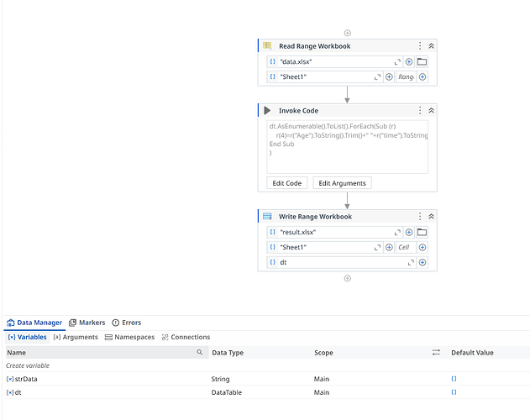Viewport: 530px width, 420px height.
Task: Click the Edit Arguments button
Action: tap(342, 183)
